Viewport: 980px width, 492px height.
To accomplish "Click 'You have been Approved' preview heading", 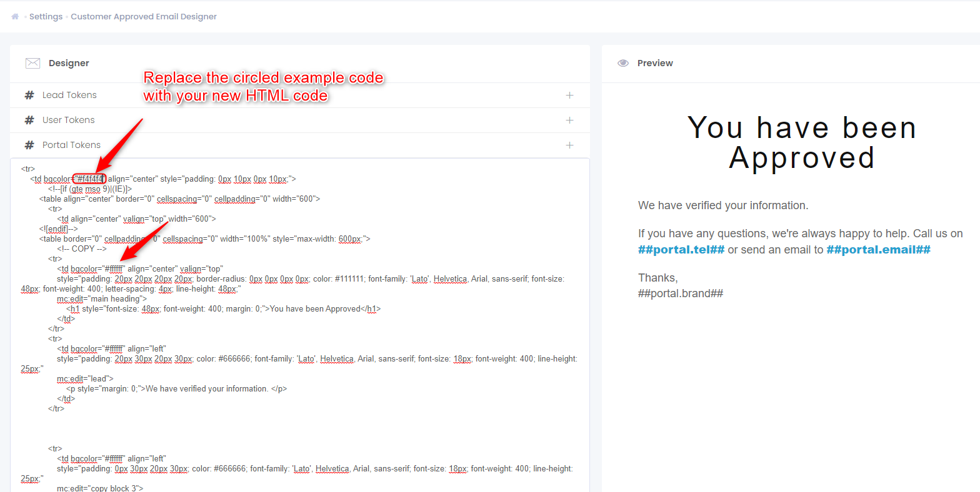I will pos(802,142).
